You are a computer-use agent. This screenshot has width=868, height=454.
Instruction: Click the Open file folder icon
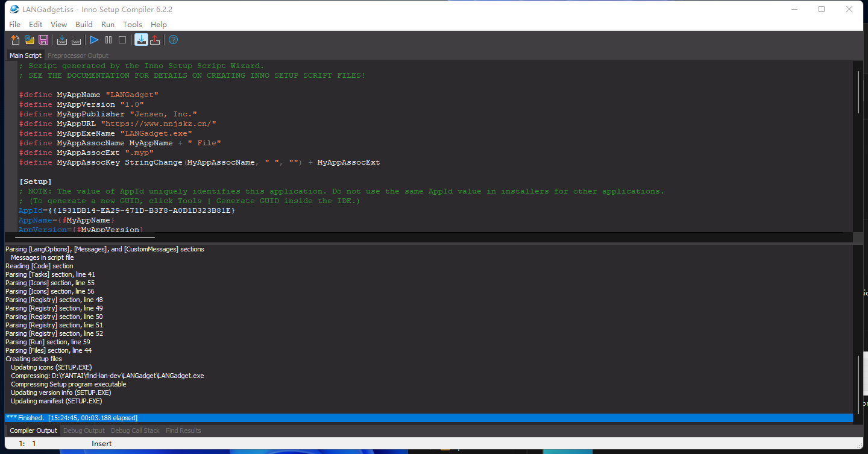tap(30, 40)
